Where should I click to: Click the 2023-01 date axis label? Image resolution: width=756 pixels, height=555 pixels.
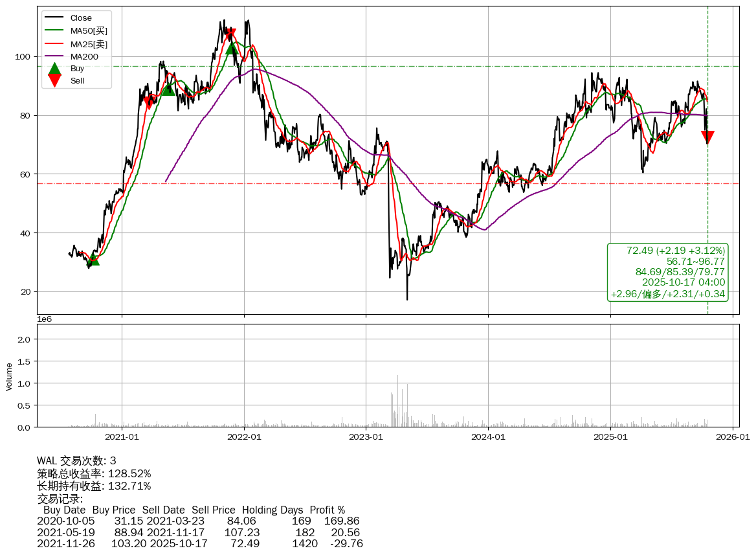[x=366, y=437]
